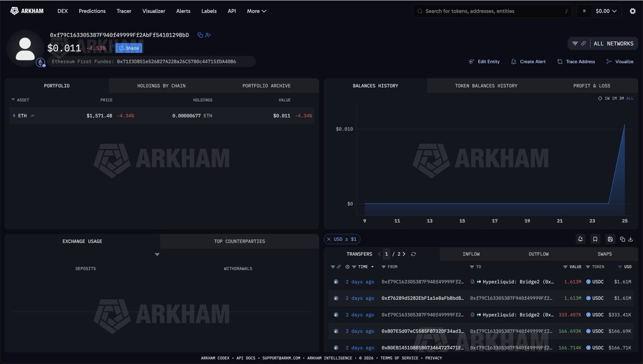The width and height of the screenshot is (643, 364).
Task: Click the add-user icon beside the address
Action: [208, 35]
